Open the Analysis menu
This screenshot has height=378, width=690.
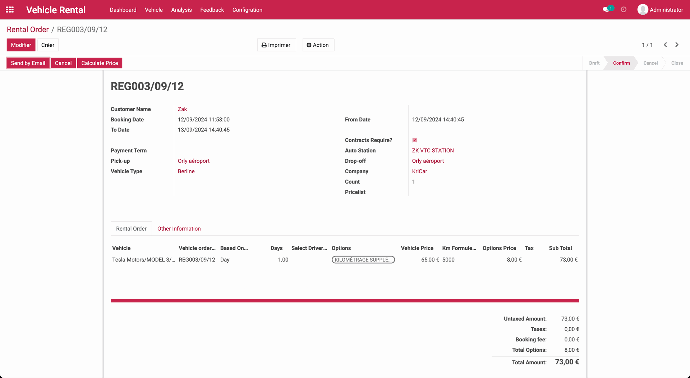[181, 10]
